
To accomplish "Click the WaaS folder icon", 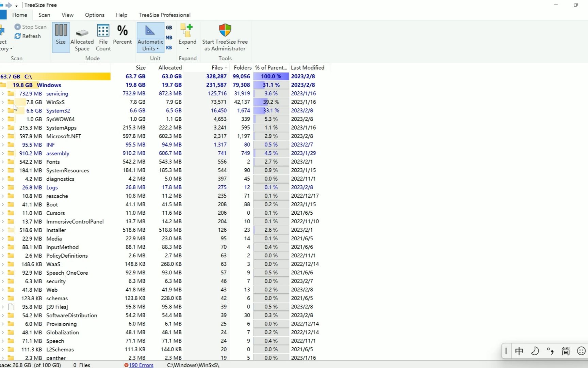I will pyautogui.click(x=11, y=264).
